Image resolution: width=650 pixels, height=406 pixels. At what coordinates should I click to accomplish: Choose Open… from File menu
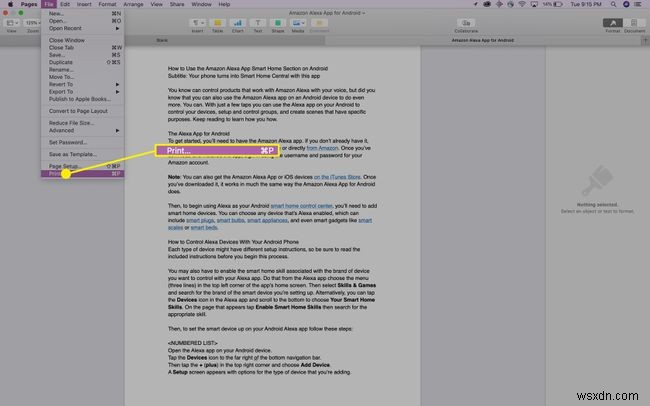point(82,21)
